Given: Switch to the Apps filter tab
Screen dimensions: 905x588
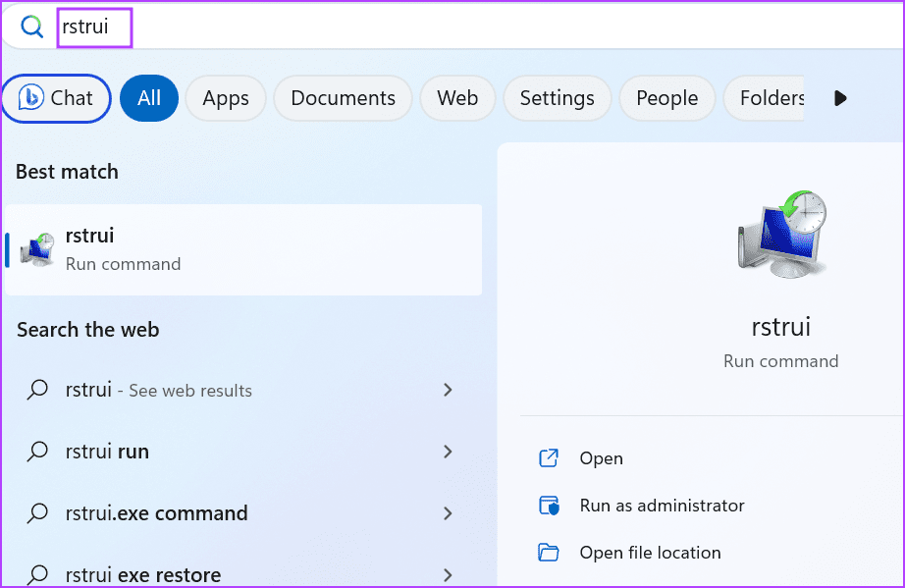Looking at the screenshot, I should point(225,98).
